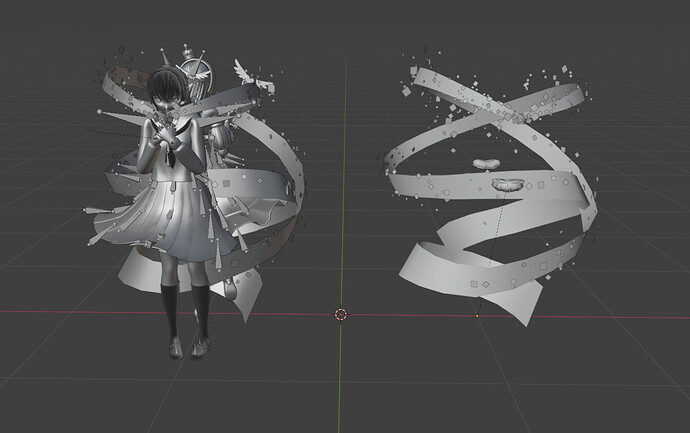Select the character's dark hair mesh
690x433 pixels.
pos(165,86)
